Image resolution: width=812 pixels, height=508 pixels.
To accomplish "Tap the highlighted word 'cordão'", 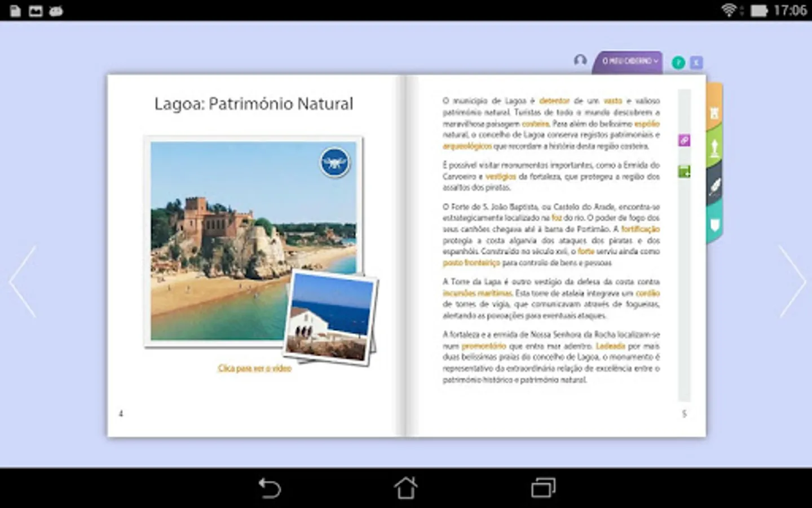I will pos(648,294).
